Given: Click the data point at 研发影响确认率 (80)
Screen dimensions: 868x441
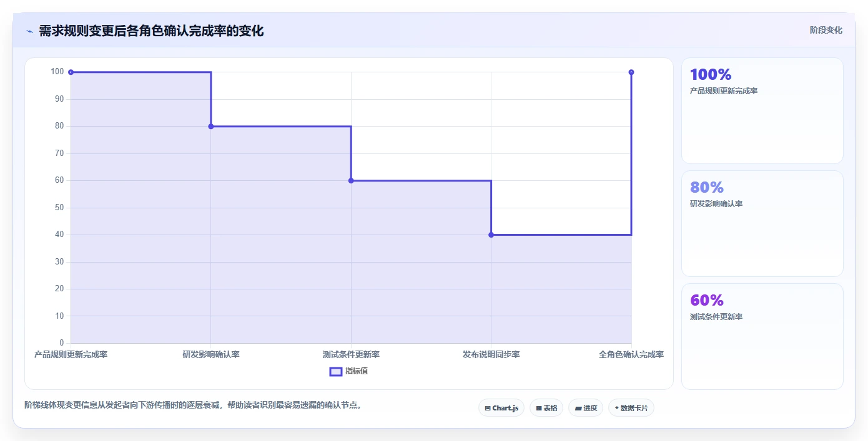Looking at the screenshot, I should coord(211,127).
